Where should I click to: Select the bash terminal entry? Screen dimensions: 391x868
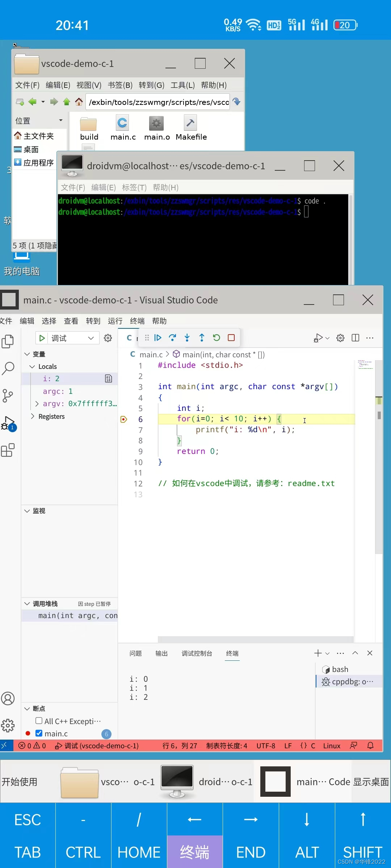349,669
